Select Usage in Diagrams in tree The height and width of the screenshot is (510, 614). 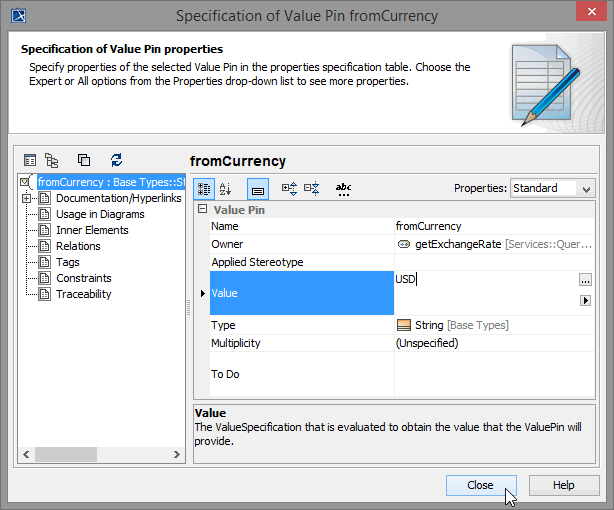(100, 214)
